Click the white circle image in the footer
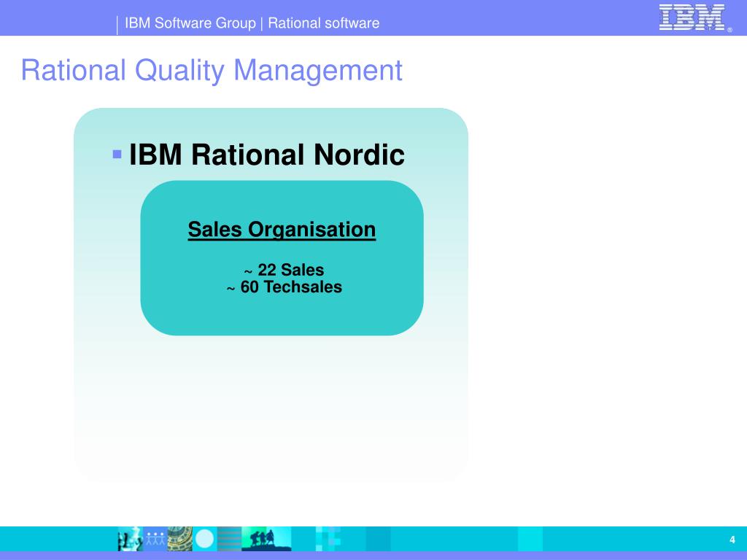Screen dimensions: 747x560 coord(205,539)
